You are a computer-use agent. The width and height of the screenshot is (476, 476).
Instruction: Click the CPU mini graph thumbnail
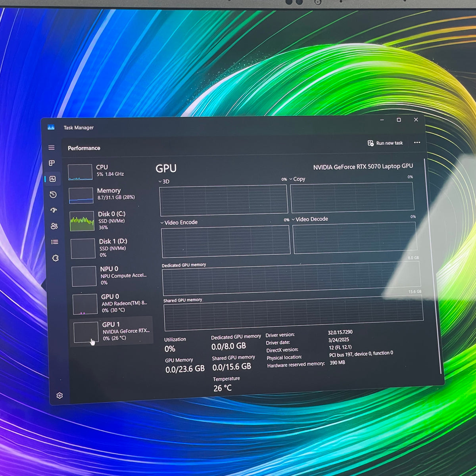click(80, 172)
